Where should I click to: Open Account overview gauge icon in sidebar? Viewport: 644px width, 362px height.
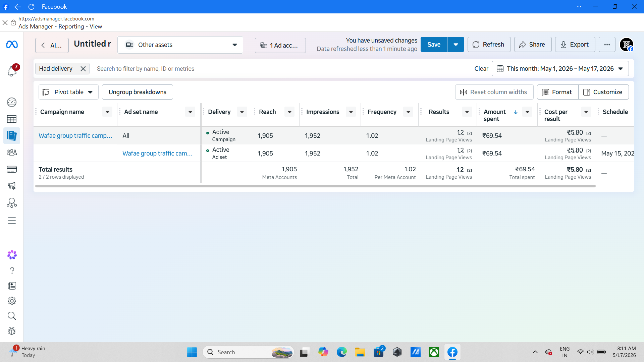pos(12,102)
